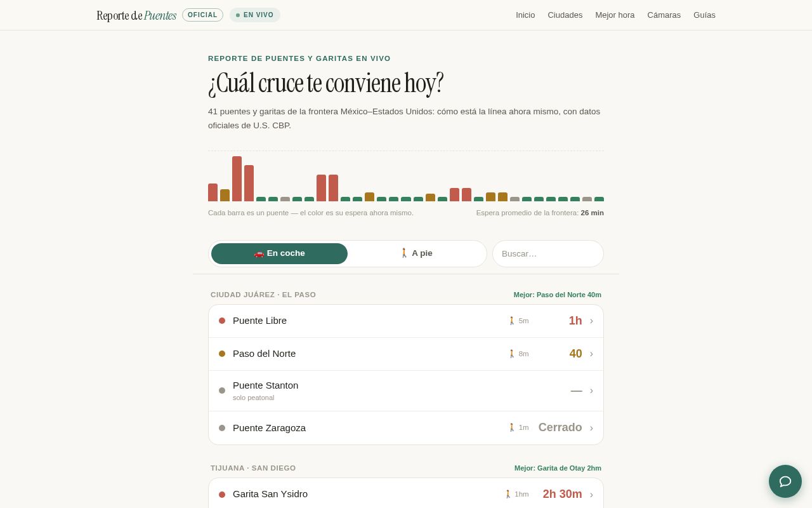Viewport: 812px width, 508px height.
Task: Open the chat bubble widget
Action: [x=785, y=481]
